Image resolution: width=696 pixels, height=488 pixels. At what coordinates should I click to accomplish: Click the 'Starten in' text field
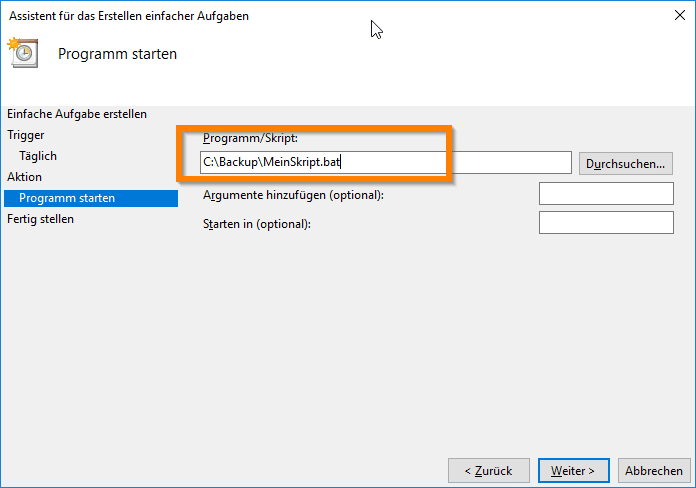(606, 223)
